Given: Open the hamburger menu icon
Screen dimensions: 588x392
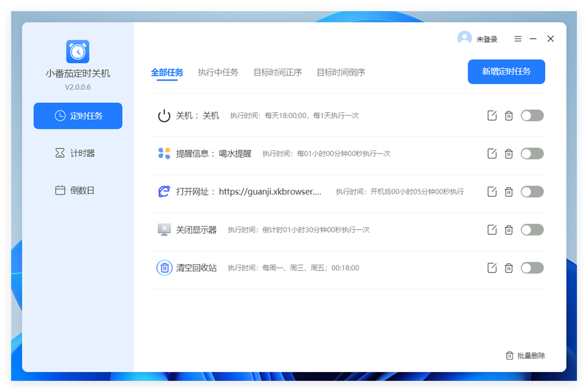Looking at the screenshot, I should pos(517,39).
